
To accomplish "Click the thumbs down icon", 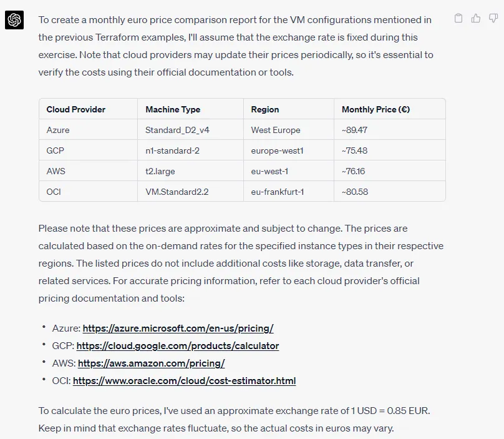I will (x=493, y=18).
